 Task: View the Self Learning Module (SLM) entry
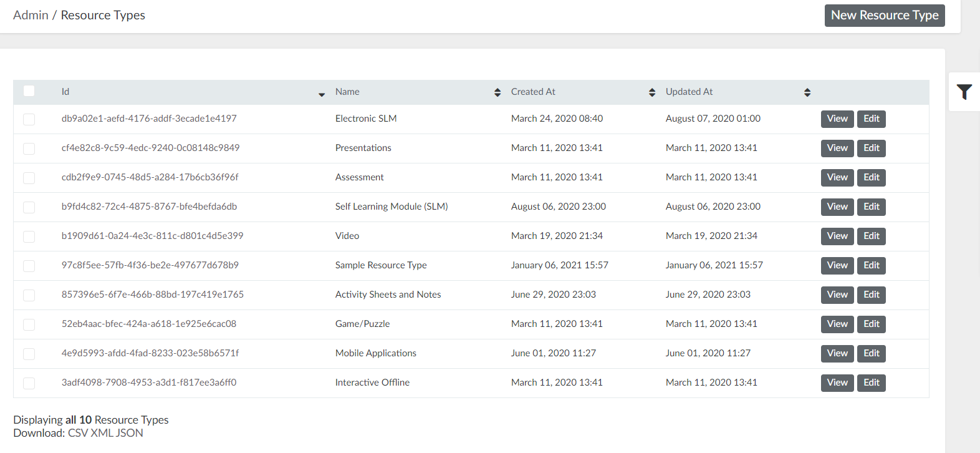point(837,207)
